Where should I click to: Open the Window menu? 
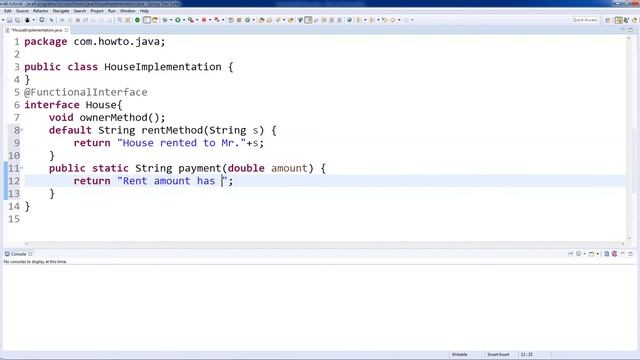[127, 11]
